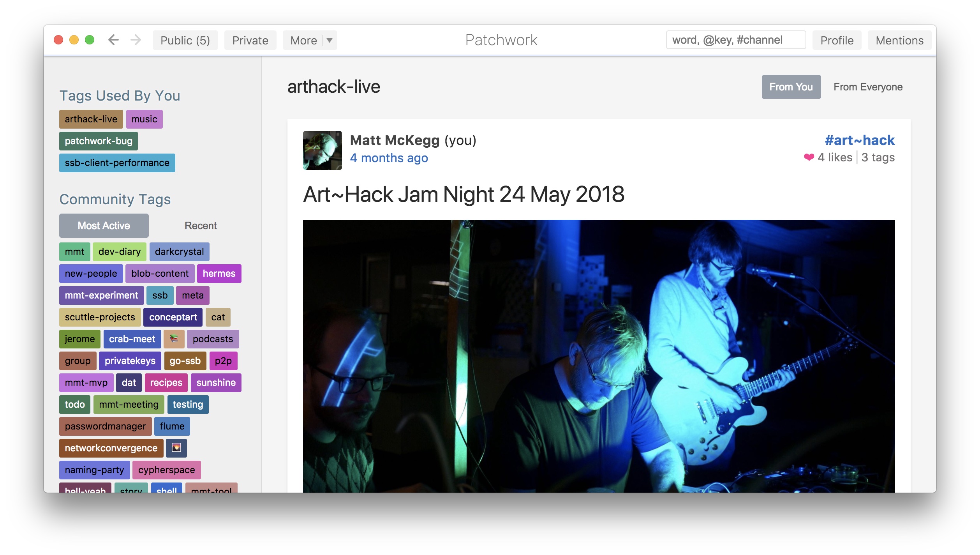Open the Private messages tab

[250, 40]
